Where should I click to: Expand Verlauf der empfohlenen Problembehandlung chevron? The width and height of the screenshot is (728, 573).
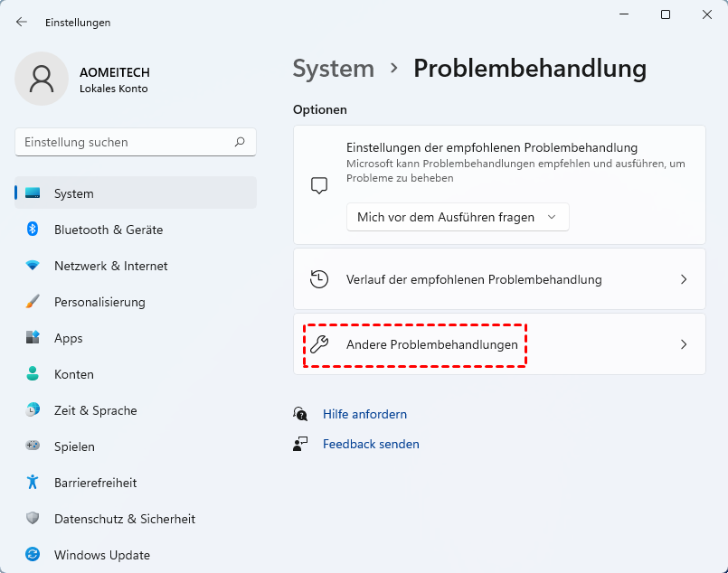coord(684,279)
